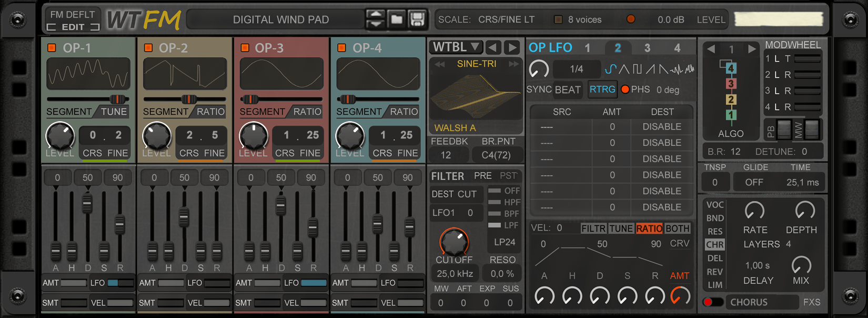Screen dimensions: 868x318
Task: Click the FM DEFLT EDIT button
Action: click(x=73, y=20)
